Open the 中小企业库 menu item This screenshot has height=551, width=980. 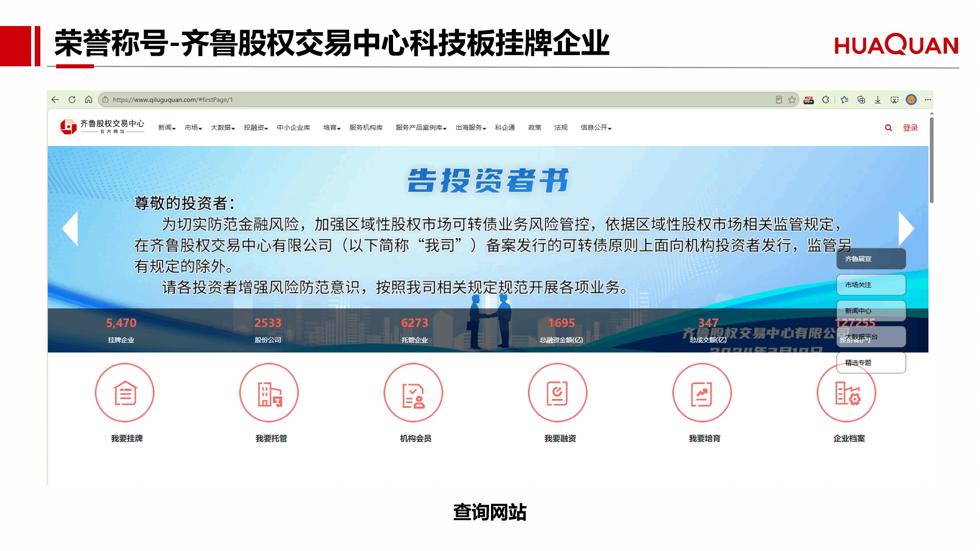click(x=293, y=128)
